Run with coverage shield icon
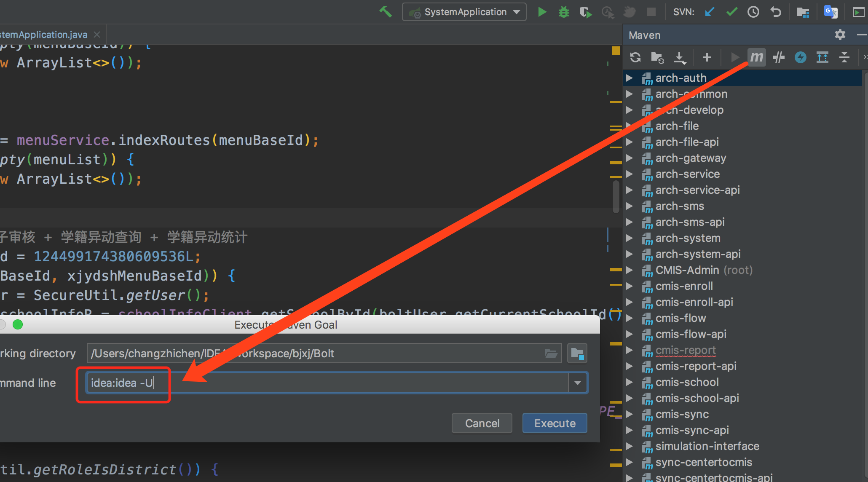The width and height of the screenshot is (868, 482). click(x=585, y=12)
